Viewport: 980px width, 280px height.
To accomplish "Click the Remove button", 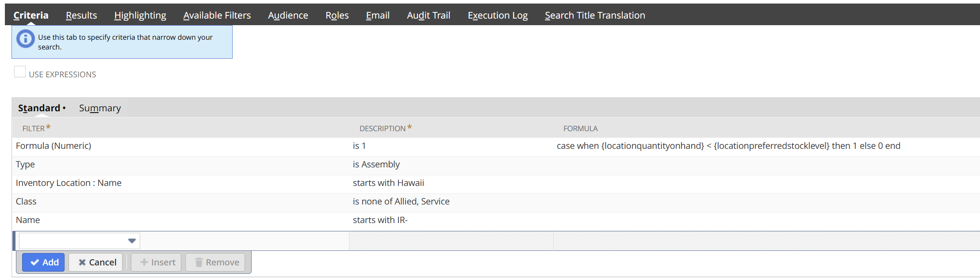I will pyautogui.click(x=215, y=262).
